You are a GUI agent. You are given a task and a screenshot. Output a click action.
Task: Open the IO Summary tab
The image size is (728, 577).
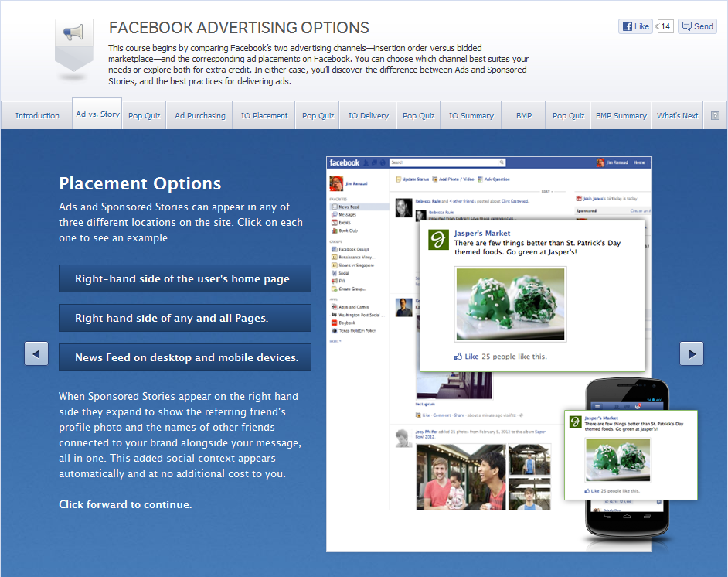click(x=471, y=115)
